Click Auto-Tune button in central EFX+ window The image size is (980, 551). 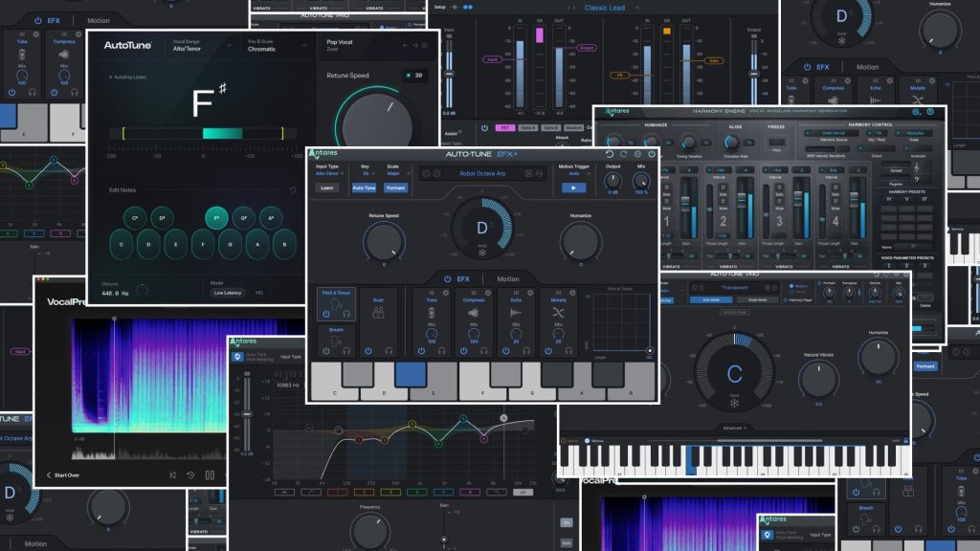pyautogui.click(x=364, y=188)
